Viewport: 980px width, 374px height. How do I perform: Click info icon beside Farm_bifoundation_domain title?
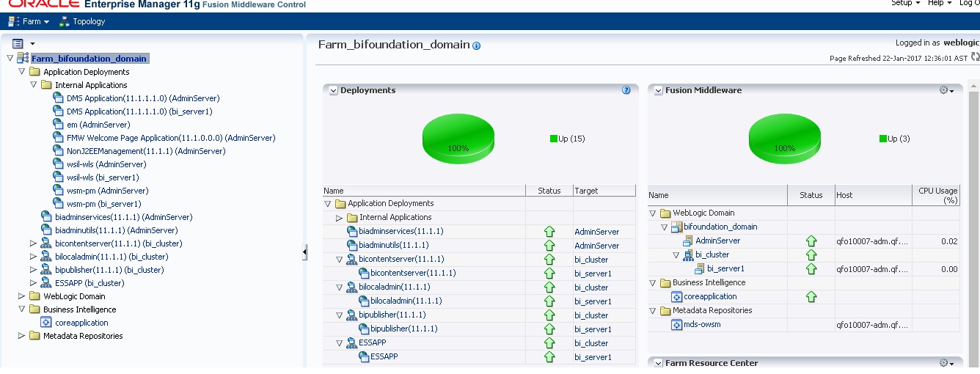477,45
